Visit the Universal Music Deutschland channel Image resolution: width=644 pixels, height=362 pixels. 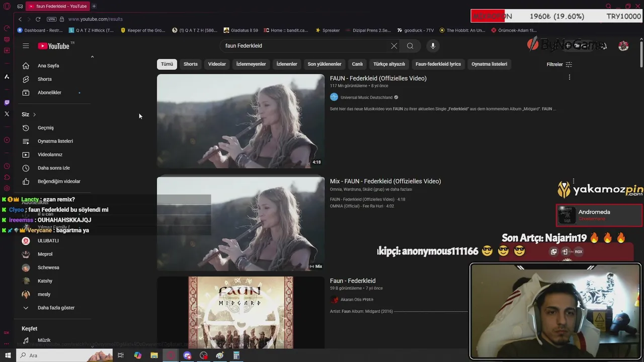(x=366, y=98)
